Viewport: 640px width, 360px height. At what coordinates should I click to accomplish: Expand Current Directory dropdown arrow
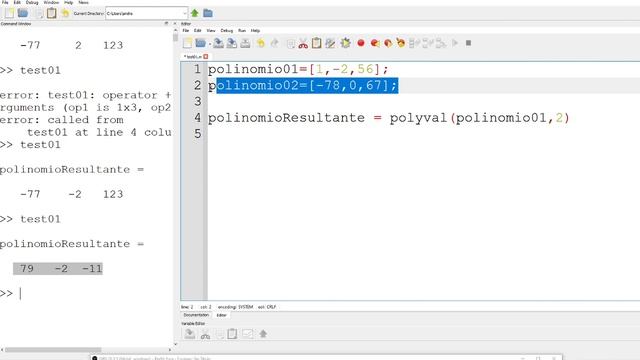(185, 13)
